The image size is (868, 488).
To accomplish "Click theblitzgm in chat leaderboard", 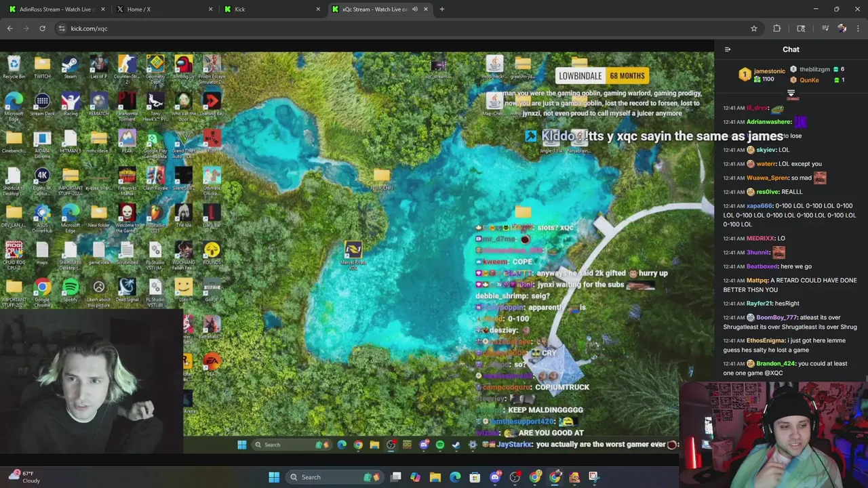I will point(814,69).
